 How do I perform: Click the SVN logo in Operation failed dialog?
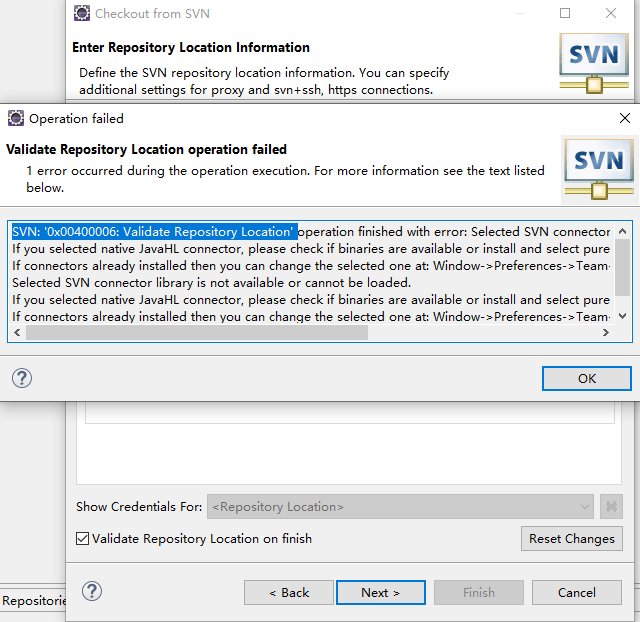[x=599, y=169]
